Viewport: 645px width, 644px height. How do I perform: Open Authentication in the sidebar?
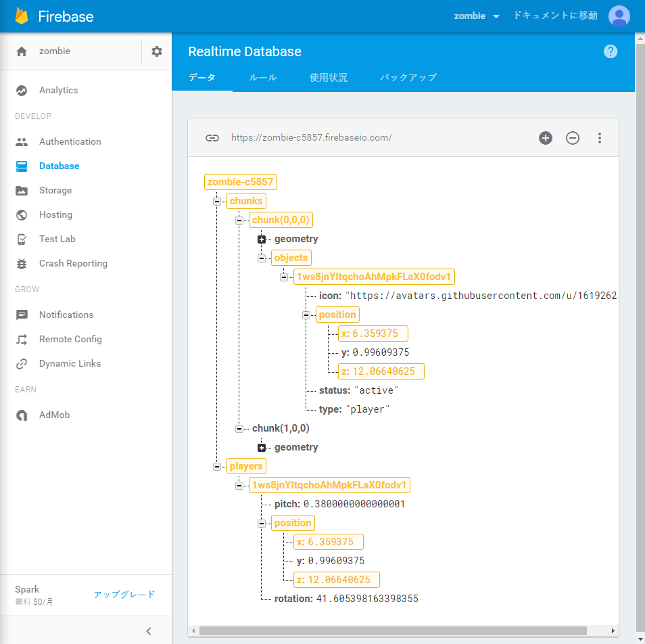coord(70,142)
